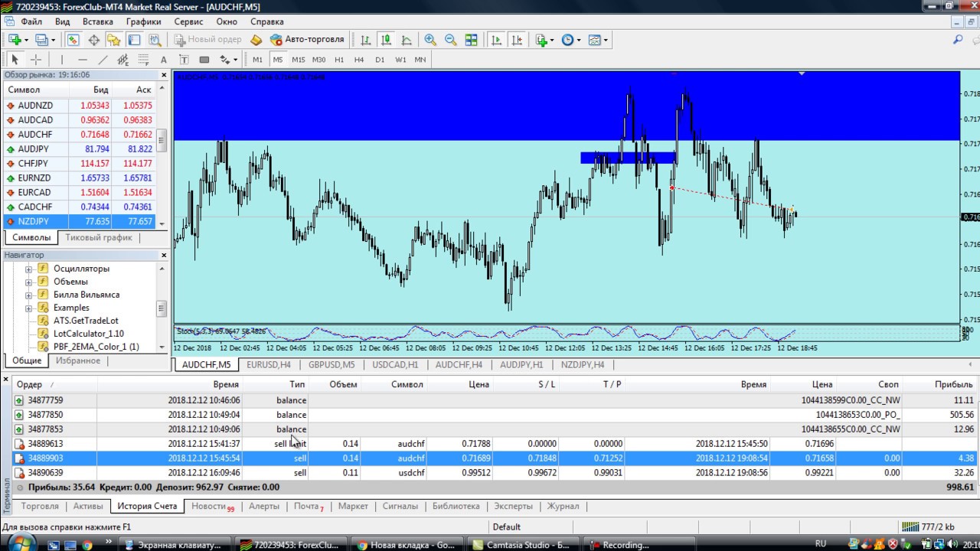Toggle the Terminal panel toolbar icon
This screenshot has height=551, width=980.
[134, 40]
